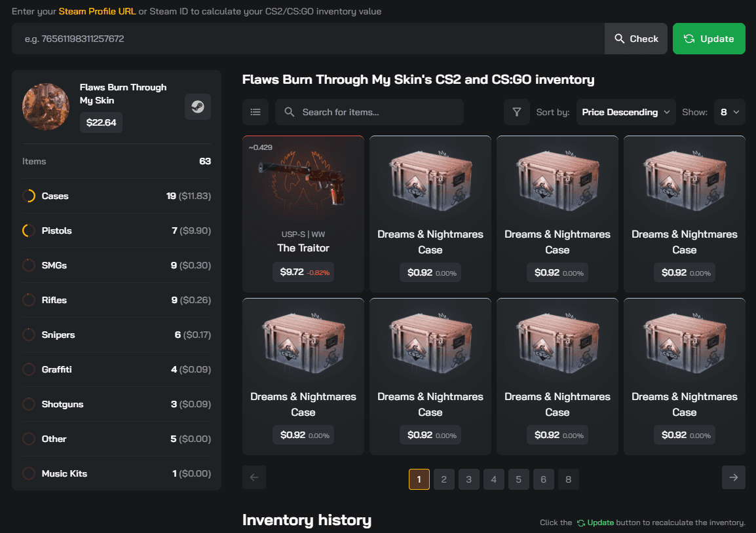Click the USP-S | WW label

(303, 234)
